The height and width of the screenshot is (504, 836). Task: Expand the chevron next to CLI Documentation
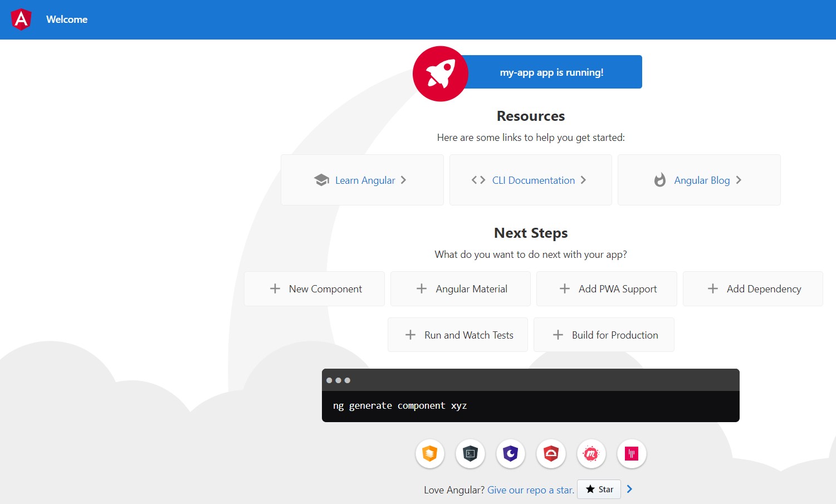click(584, 180)
